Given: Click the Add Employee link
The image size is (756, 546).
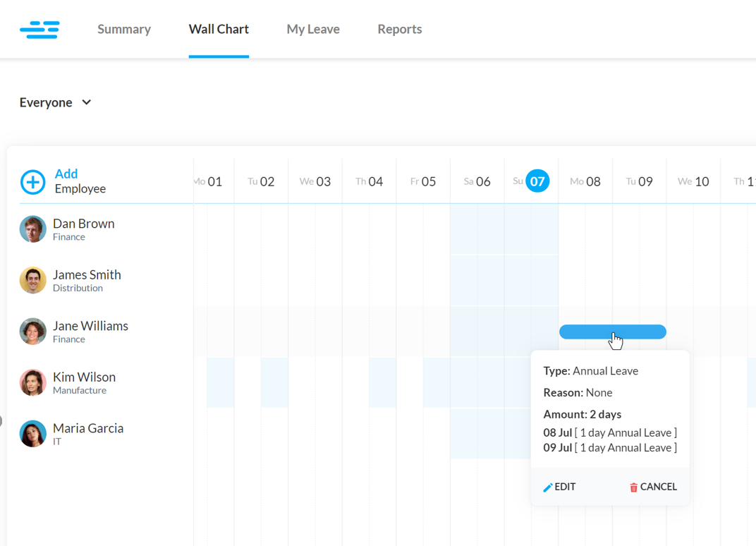Looking at the screenshot, I should (80, 181).
